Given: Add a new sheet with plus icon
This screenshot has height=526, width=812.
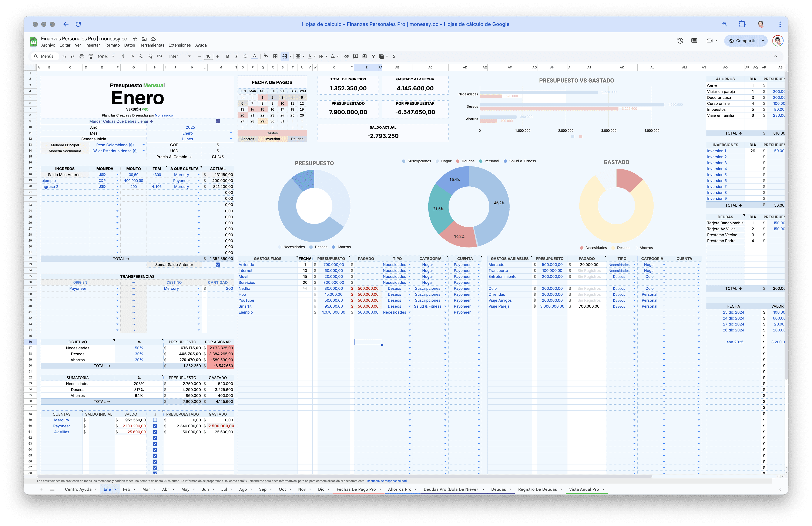Looking at the screenshot, I should tap(41, 489).
